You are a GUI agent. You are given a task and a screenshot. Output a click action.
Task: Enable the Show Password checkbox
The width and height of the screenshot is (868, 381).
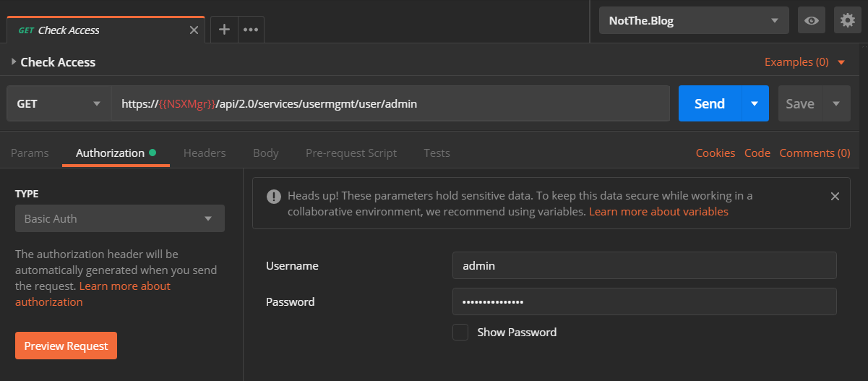[x=460, y=333]
